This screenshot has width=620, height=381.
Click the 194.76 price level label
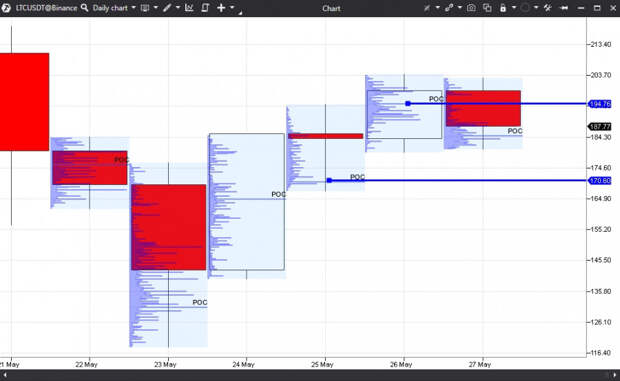(x=600, y=104)
